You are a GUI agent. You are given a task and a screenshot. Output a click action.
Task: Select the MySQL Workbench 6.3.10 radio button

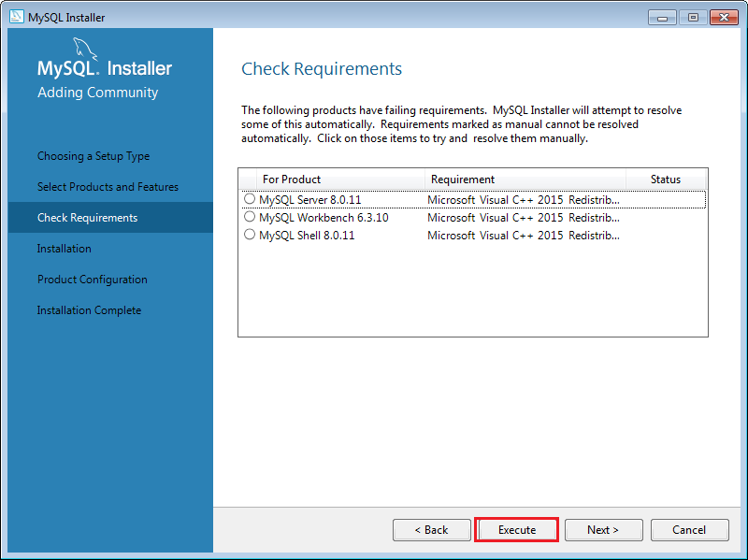point(250,217)
